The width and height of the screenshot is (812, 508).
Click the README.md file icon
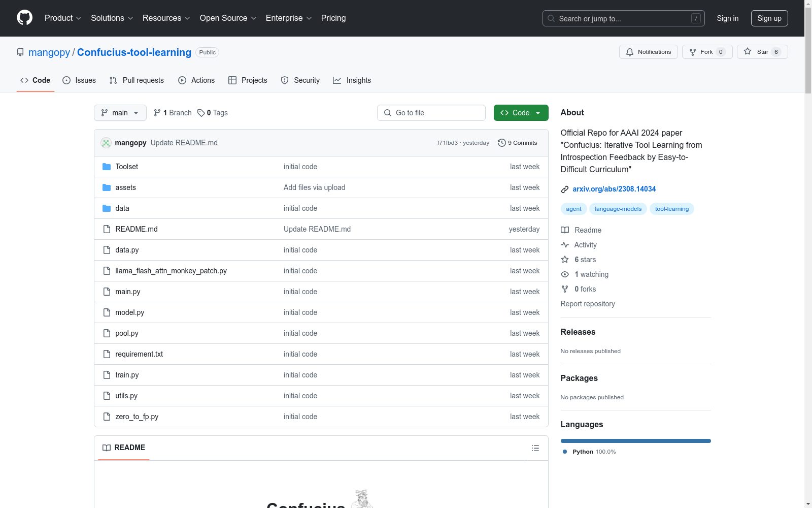coord(107,229)
